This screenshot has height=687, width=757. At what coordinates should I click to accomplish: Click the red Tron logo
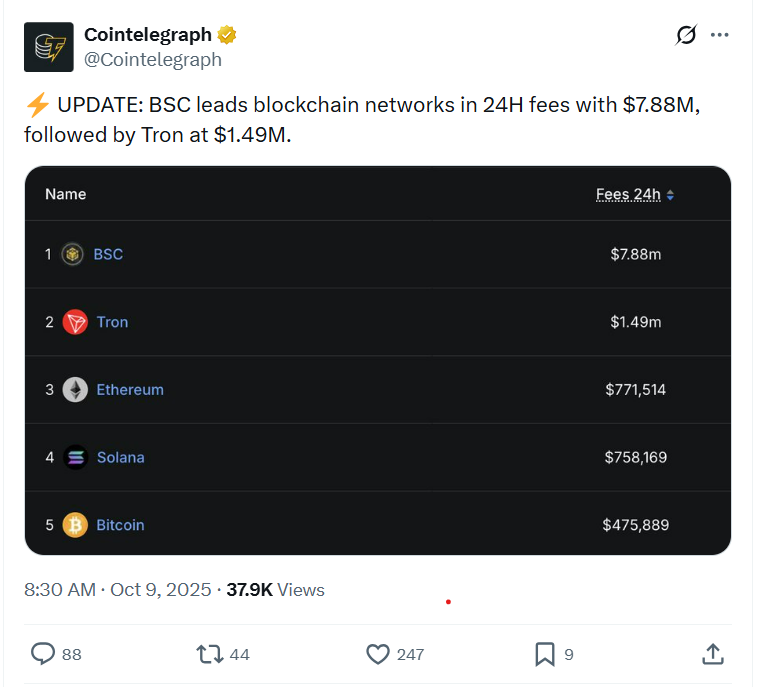[x=75, y=322]
